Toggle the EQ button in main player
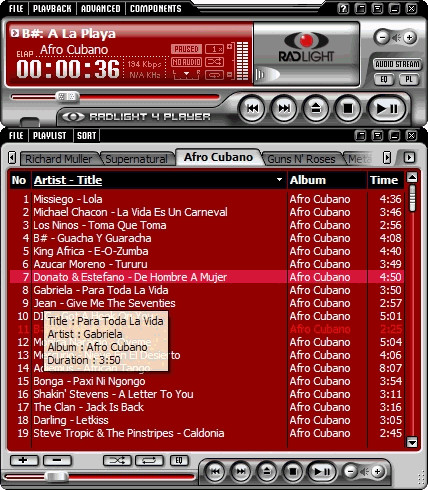This screenshot has height=490, width=428. point(384,79)
